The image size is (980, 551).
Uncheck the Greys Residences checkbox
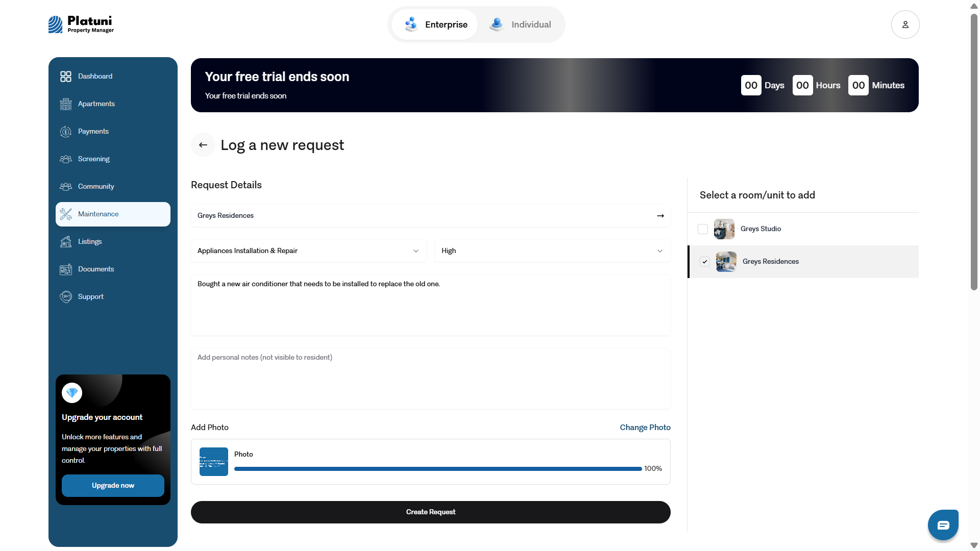tap(705, 262)
